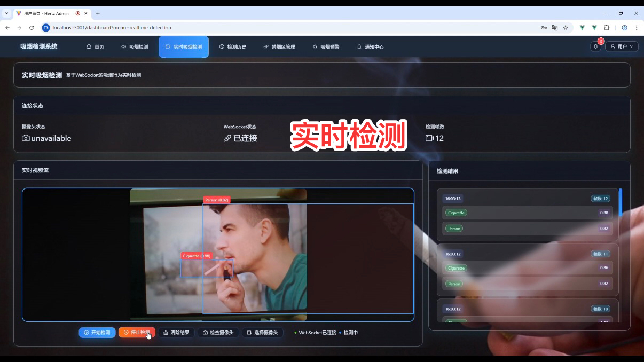The height and width of the screenshot is (362, 644).
Task: Select the 实时吸烟检测 menu tab
Action: click(x=184, y=47)
